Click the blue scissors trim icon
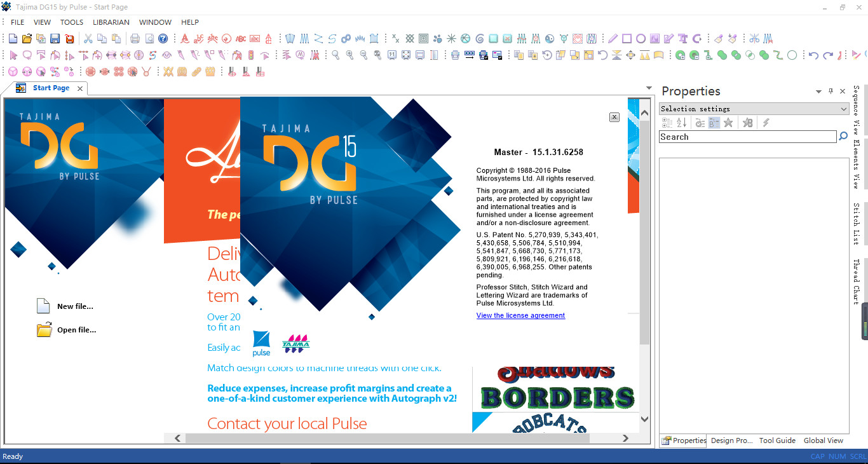 click(x=754, y=39)
